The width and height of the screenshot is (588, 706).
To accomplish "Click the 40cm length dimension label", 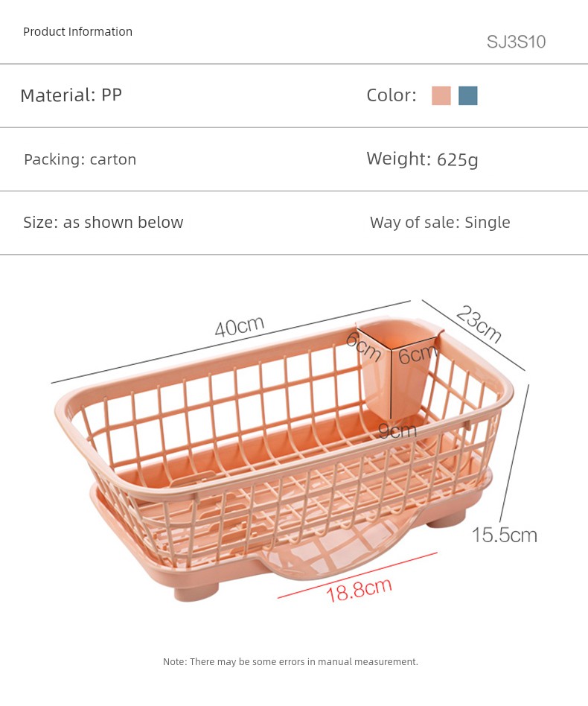I will [x=240, y=326].
